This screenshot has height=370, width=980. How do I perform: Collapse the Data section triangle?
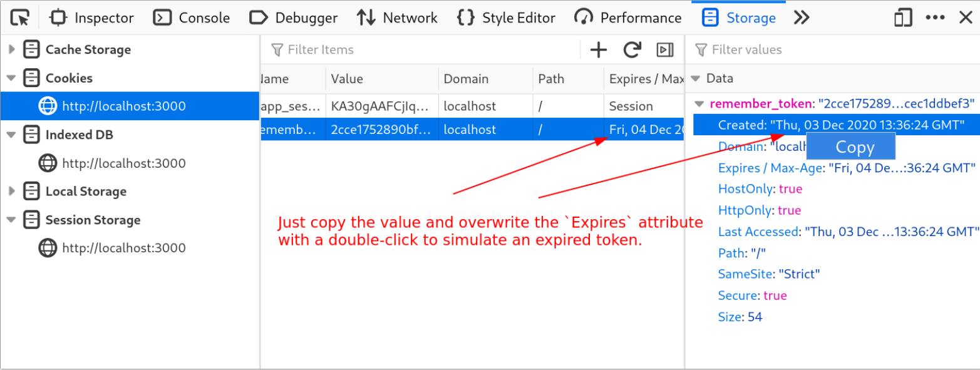[x=695, y=79]
